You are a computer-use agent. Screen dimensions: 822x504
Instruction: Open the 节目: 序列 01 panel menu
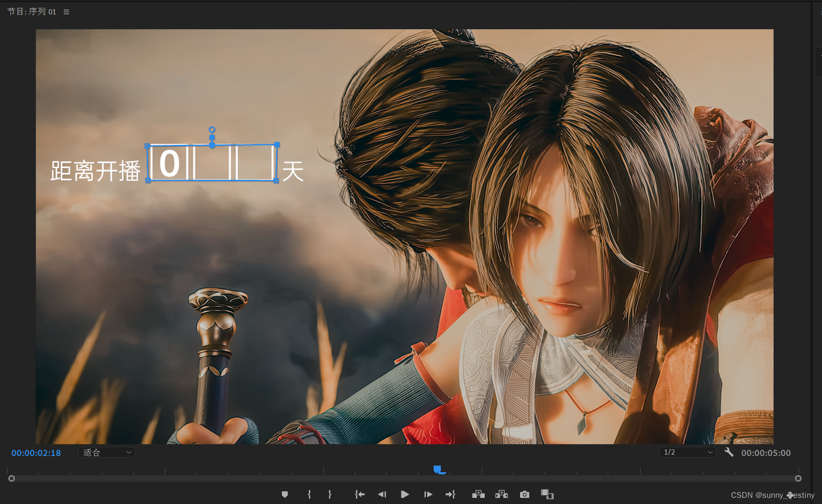tap(66, 12)
